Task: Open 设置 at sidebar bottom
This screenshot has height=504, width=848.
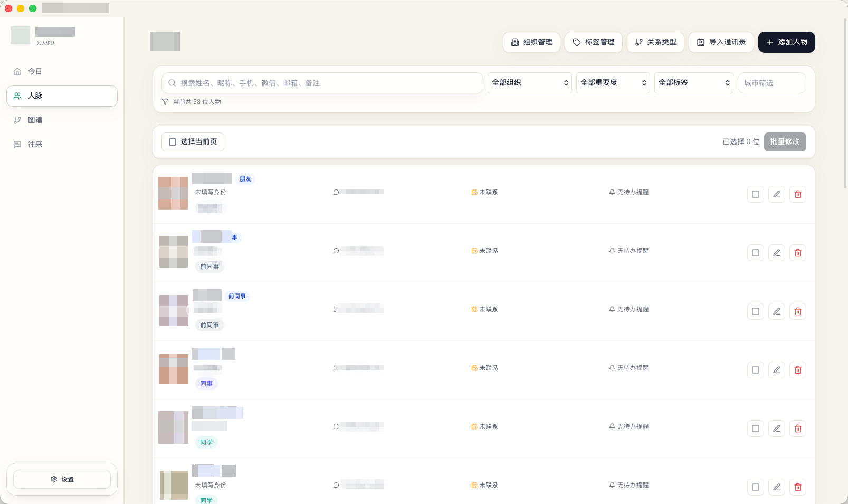Action: coord(62,479)
